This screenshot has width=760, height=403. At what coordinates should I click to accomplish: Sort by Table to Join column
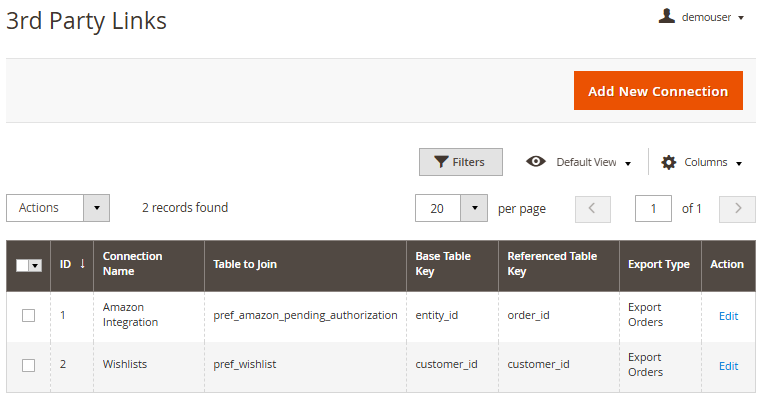tap(305, 266)
